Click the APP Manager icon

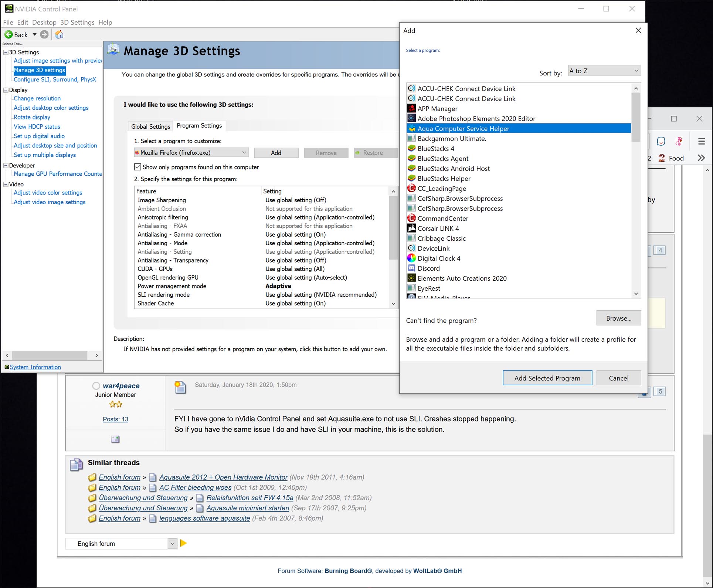(411, 108)
